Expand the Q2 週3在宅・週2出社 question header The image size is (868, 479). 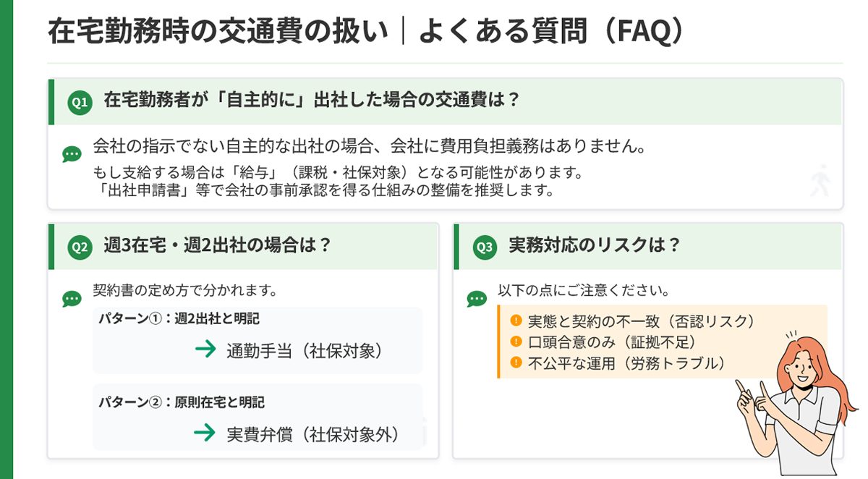tap(218, 246)
